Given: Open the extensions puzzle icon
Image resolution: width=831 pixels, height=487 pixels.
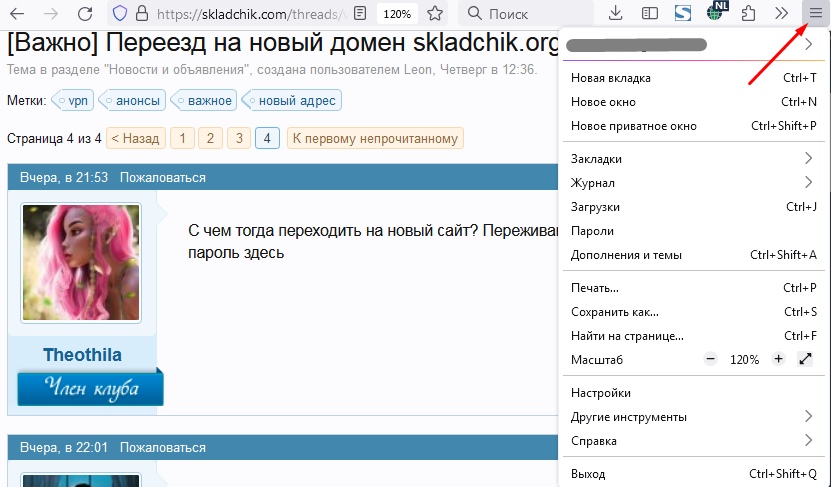Looking at the screenshot, I should (748, 14).
